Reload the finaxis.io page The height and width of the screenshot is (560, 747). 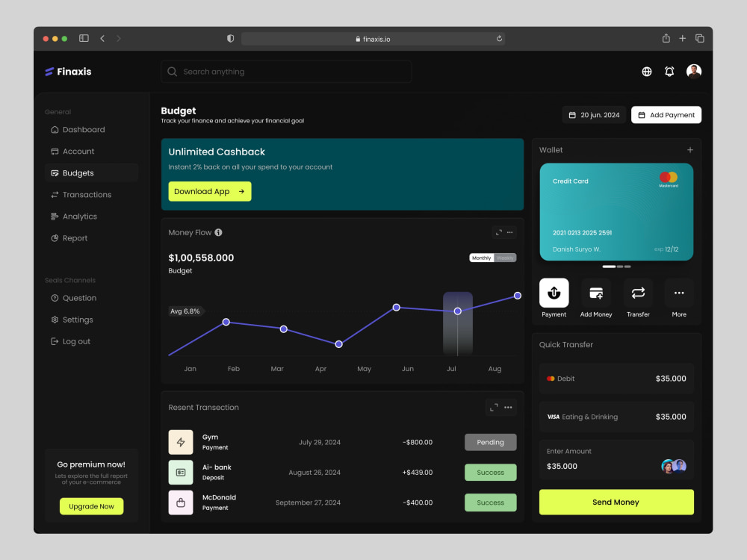(499, 39)
